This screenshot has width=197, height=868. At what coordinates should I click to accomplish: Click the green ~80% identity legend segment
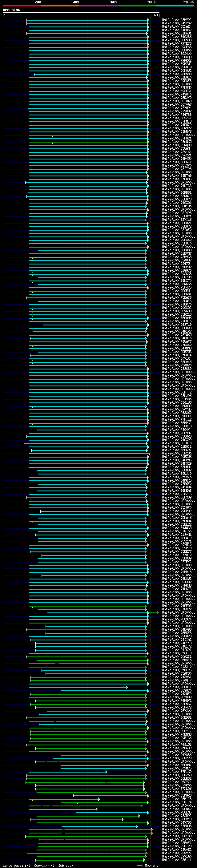click(137, 6)
